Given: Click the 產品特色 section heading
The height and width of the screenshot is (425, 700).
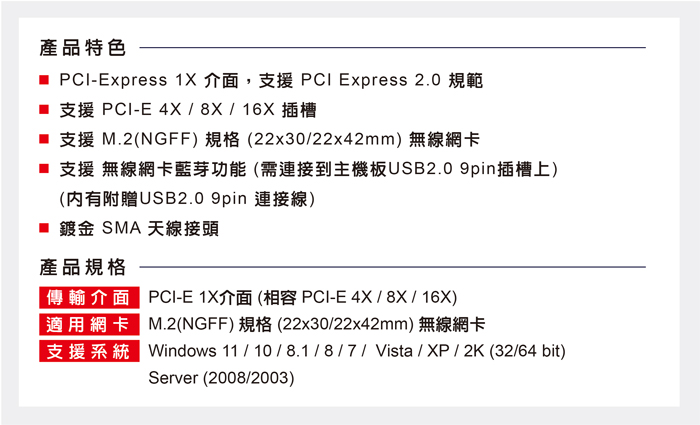Looking at the screenshot, I should coord(82,47).
